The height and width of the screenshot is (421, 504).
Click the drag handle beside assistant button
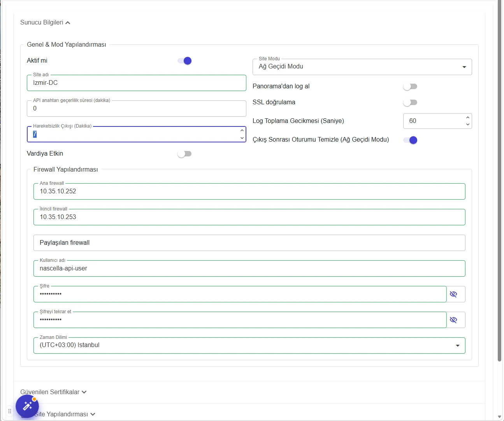click(x=10, y=411)
